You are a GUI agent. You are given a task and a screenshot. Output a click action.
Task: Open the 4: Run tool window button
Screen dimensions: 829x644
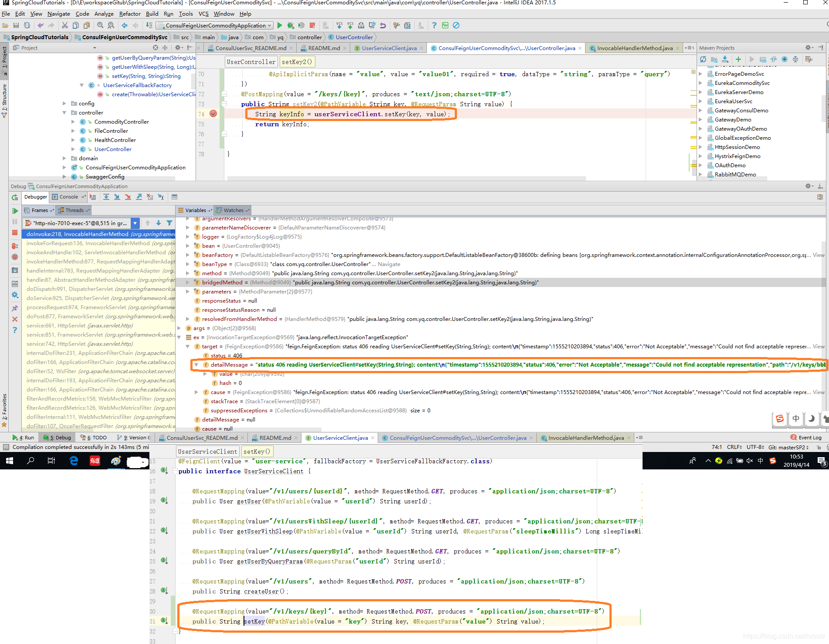tap(24, 438)
